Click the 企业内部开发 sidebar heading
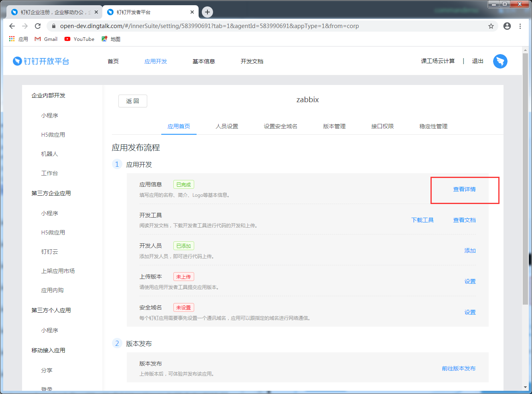 click(x=49, y=95)
